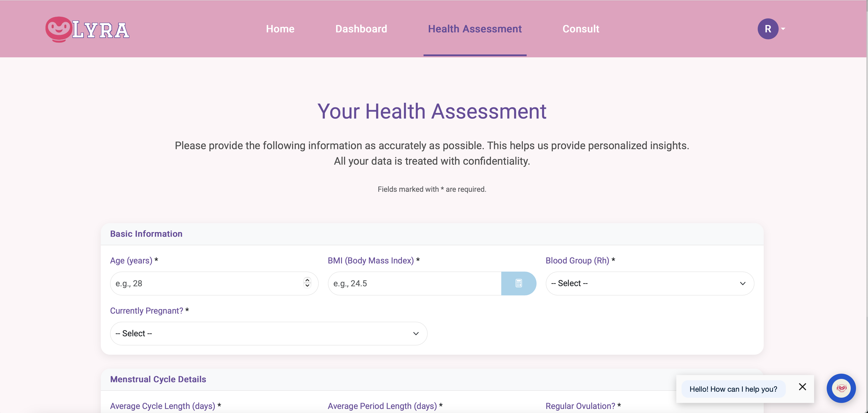Expand the profile dropdown caret
This screenshot has width=868, height=413.
pos(783,29)
